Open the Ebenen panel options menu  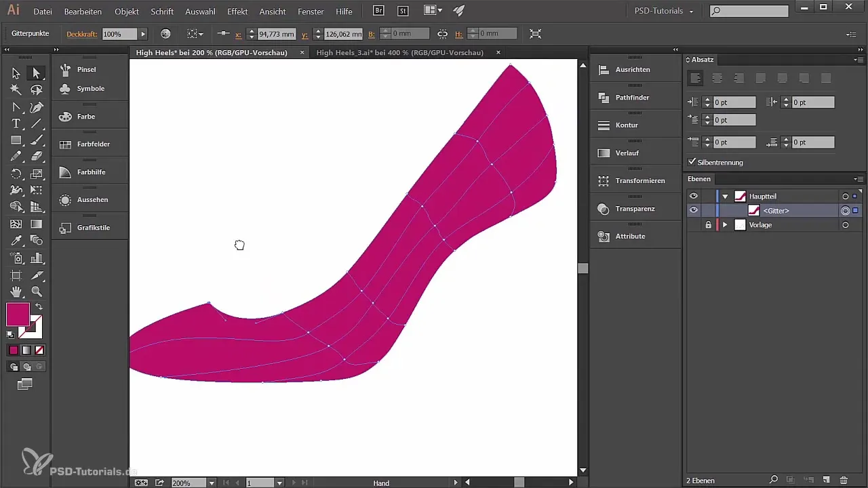[x=859, y=179]
